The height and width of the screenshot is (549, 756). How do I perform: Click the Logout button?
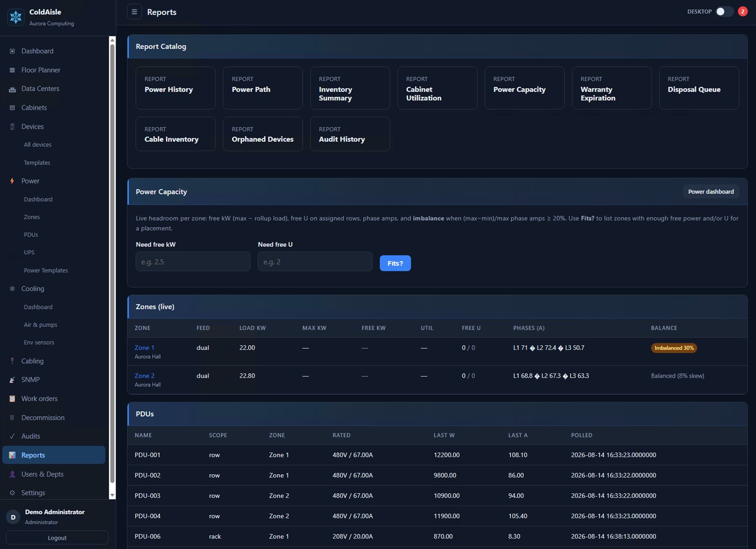[x=57, y=538]
